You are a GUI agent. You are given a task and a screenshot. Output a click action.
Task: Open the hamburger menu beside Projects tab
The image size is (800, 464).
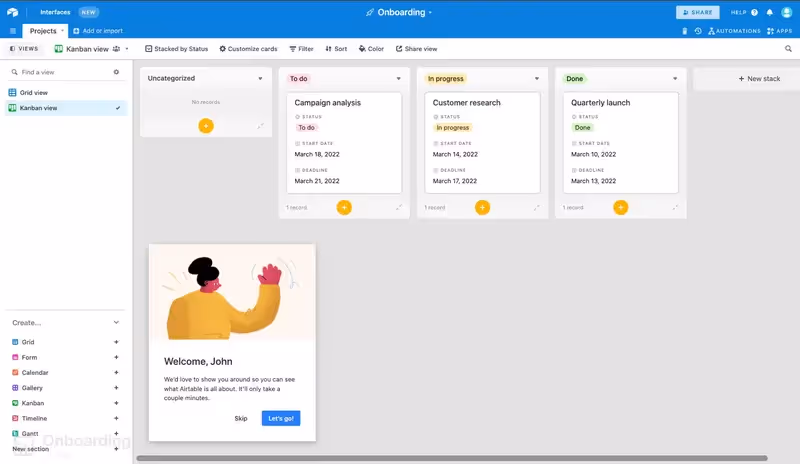tap(13, 31)
